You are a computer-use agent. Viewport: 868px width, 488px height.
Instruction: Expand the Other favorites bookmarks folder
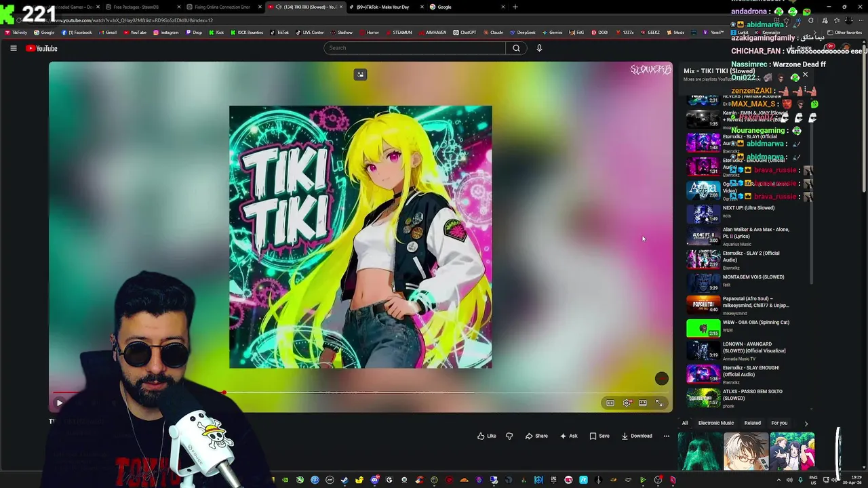[x=844, y=33]
